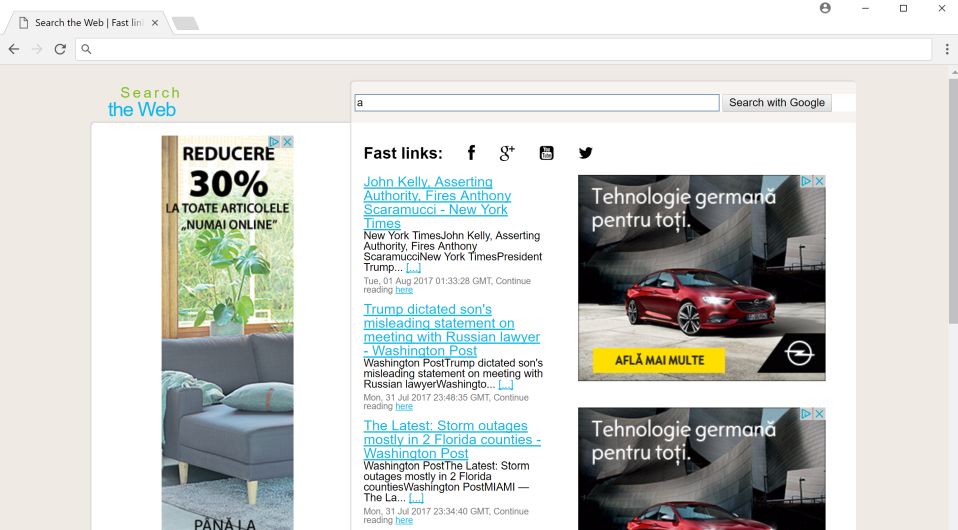958x530 pixels.
Task: Click the 'AFLĂ MAI MULTE' ad button
Action: coord(659,360)
